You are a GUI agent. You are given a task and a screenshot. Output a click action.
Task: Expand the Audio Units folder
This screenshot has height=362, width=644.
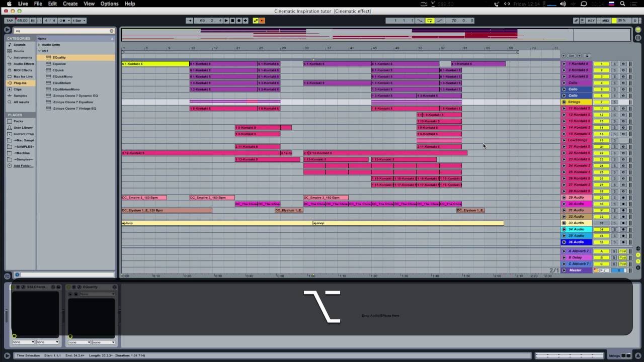39,45
